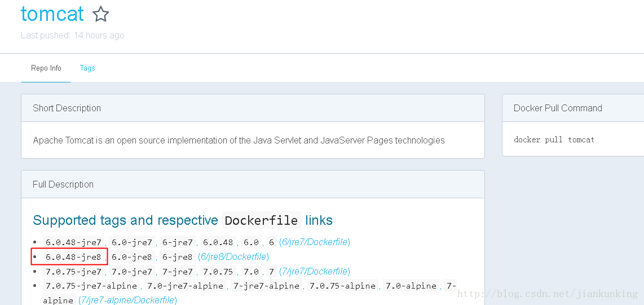This screenshot has width=644, height=305.
Task: Click the 6-jre7 tag
Action: (x=178, y=242)
